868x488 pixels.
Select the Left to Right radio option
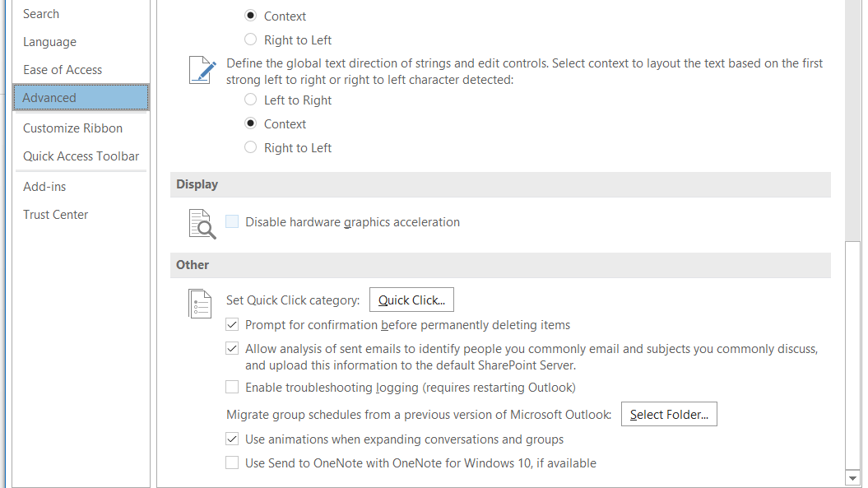coord(251,100)
